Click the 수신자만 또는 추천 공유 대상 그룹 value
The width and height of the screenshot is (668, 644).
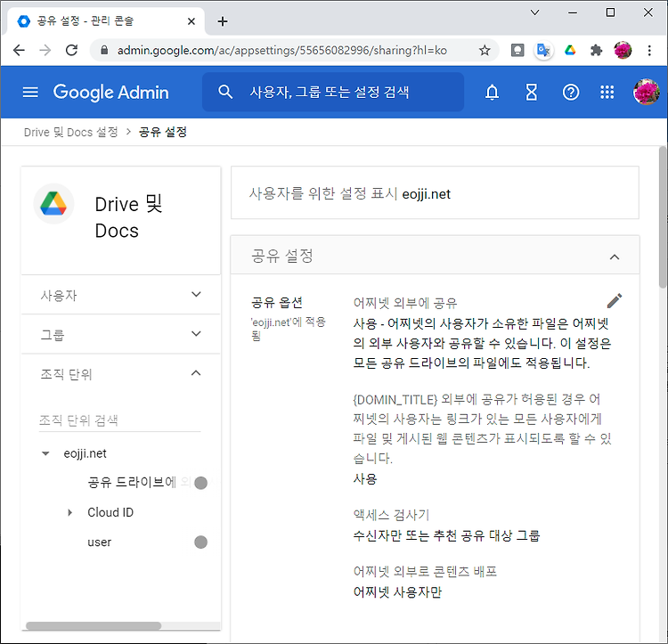point(446,536)
